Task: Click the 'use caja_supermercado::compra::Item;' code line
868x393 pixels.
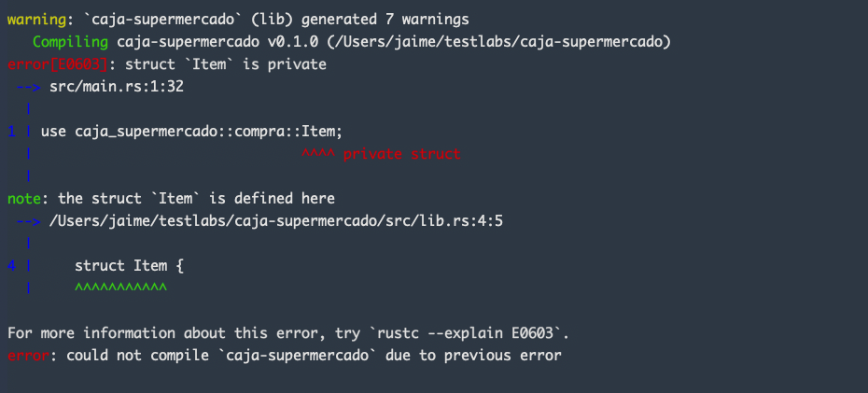Action: (x=191, y=132)
